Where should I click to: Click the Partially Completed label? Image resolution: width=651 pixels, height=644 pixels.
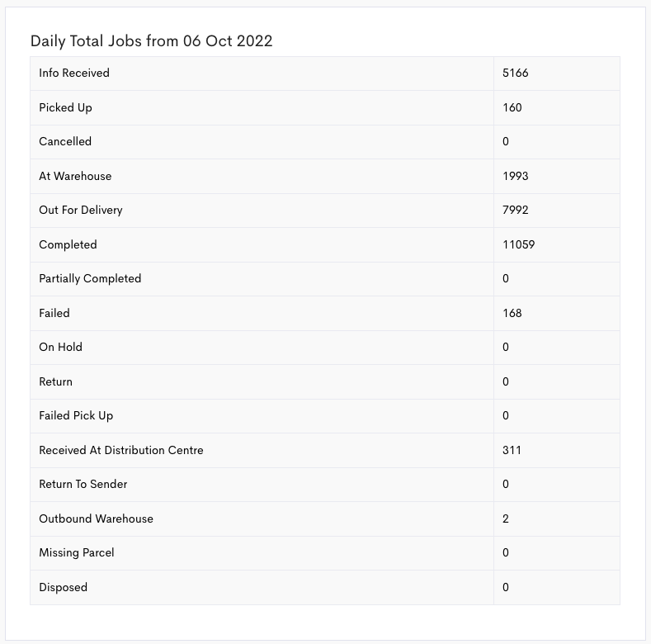90,278
